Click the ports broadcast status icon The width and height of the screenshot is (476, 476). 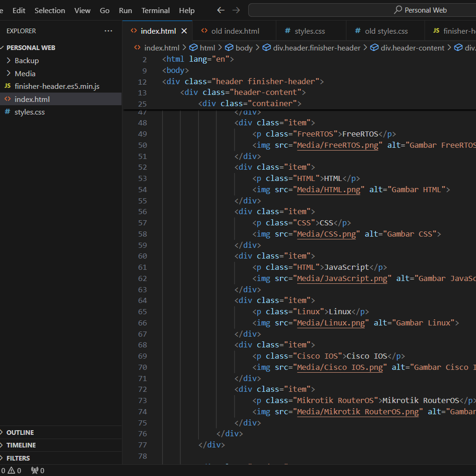click(35, 470)
